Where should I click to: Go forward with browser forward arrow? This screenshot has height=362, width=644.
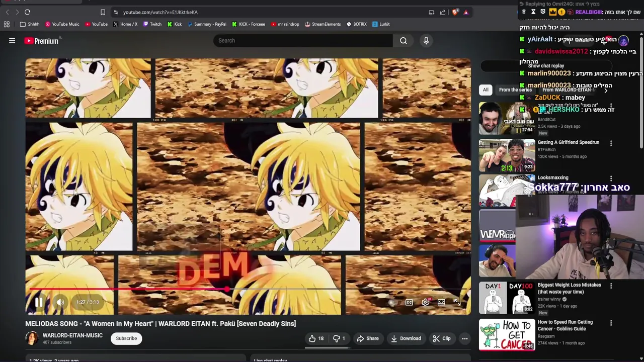pos(17,12)
